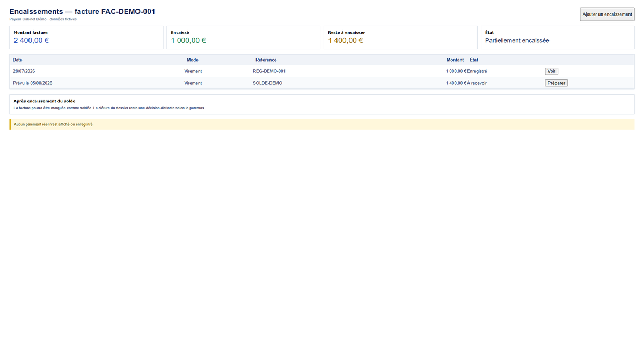Click the Montant facture 2 400,00 € card
The height and width of the screenshot is (362, 644).
(86, 38)
